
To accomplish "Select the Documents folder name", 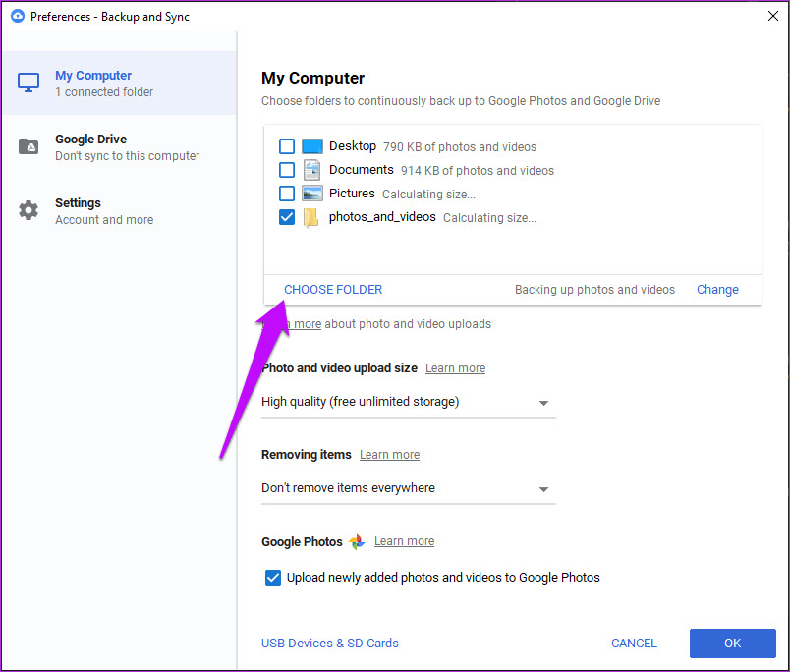I will pyautogui.click(x=362, y=170).
